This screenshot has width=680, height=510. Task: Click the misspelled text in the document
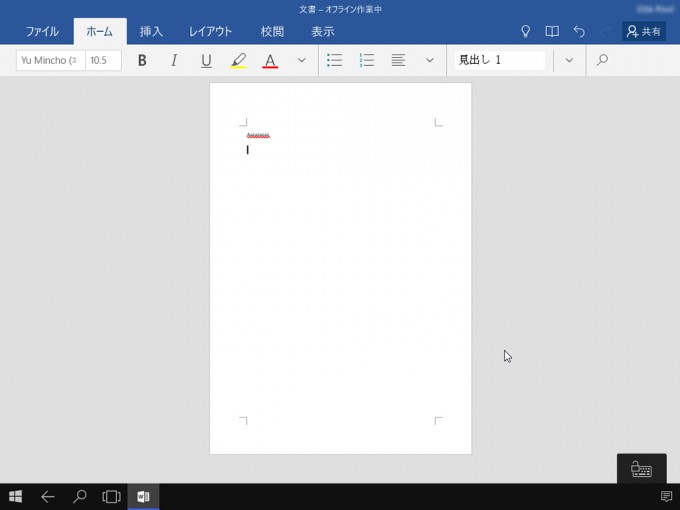tap(258, 136)
